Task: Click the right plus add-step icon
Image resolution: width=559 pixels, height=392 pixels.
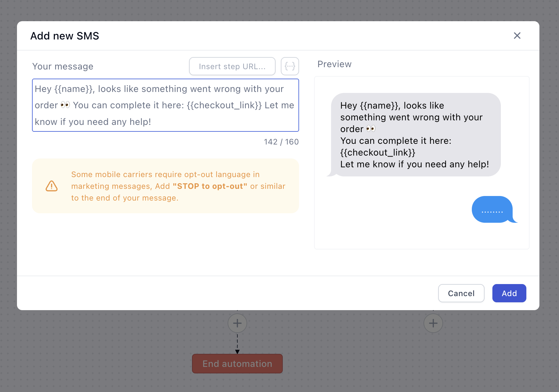Action: pyautogui.click(x=433, y=323)
